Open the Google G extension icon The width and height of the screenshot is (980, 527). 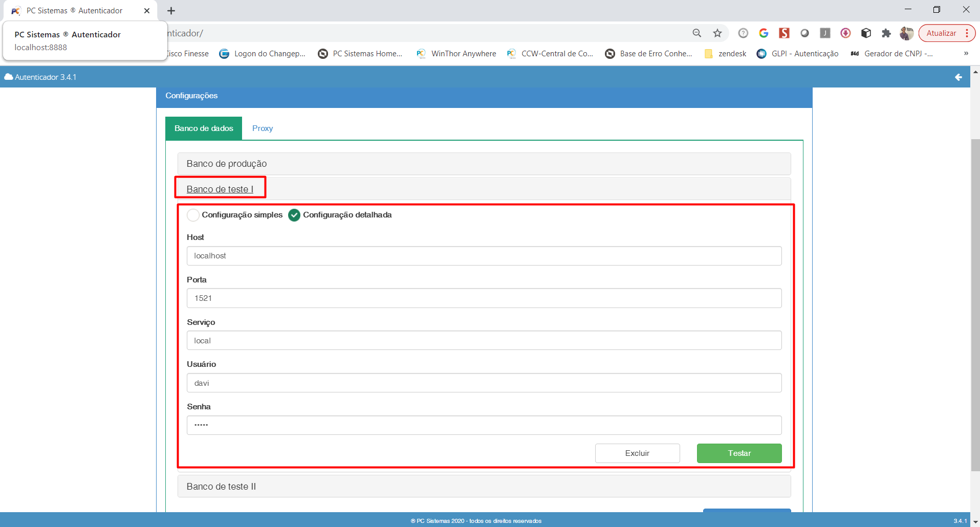[764, 33]
